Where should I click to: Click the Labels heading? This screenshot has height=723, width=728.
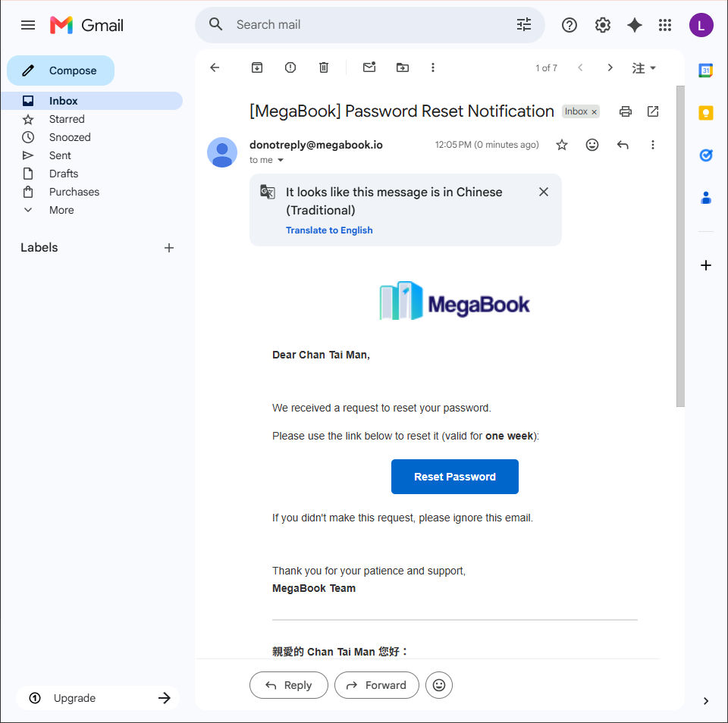(39, 247)
